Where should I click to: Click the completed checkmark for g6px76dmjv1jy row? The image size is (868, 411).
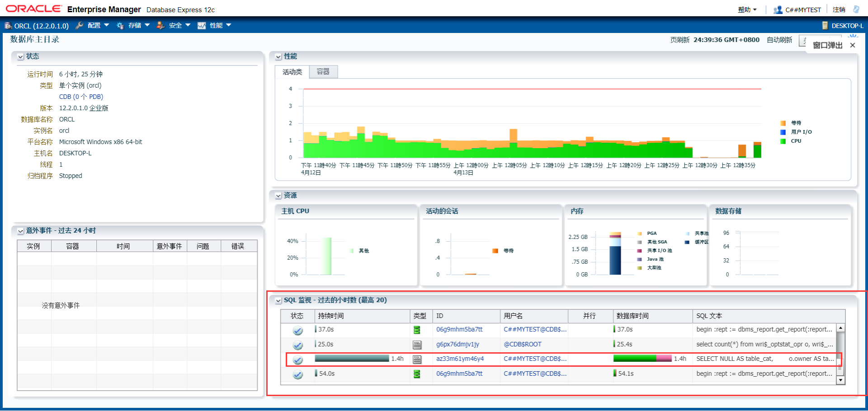click(x=297, y=345)
